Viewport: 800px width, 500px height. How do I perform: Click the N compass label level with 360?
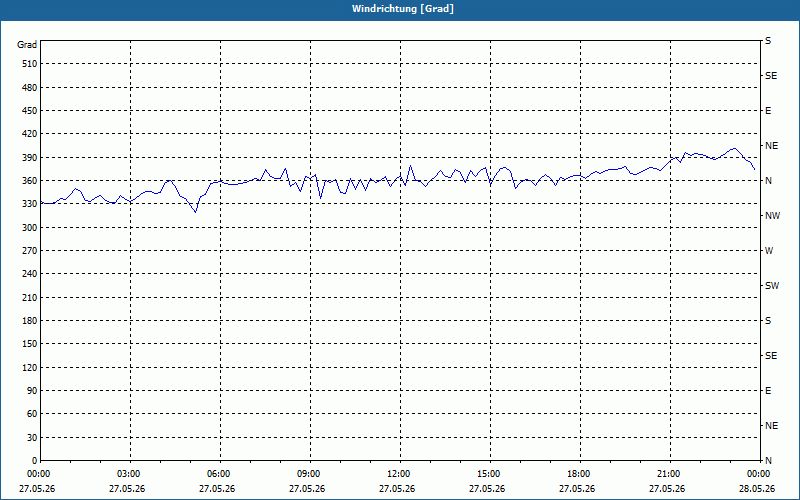[x=768, y=181]
